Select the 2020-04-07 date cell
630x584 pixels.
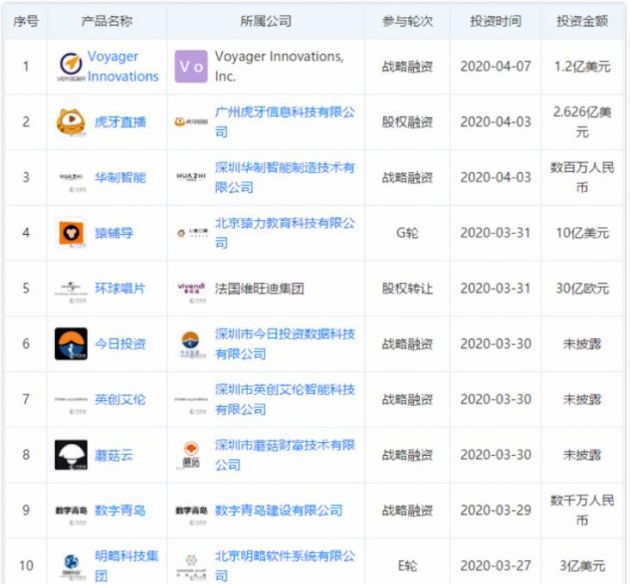coord(496,66)
